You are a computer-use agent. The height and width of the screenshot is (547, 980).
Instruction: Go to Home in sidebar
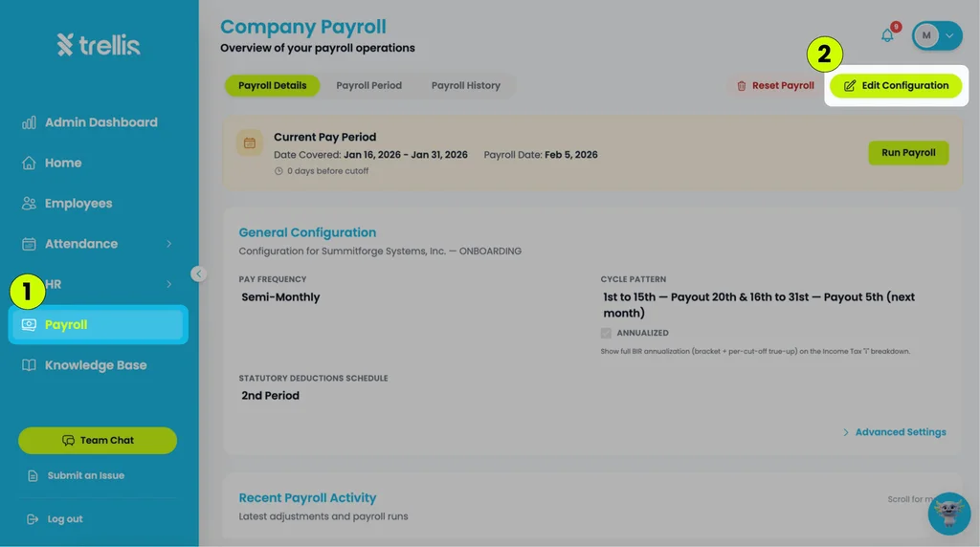[x=52, y=163]
